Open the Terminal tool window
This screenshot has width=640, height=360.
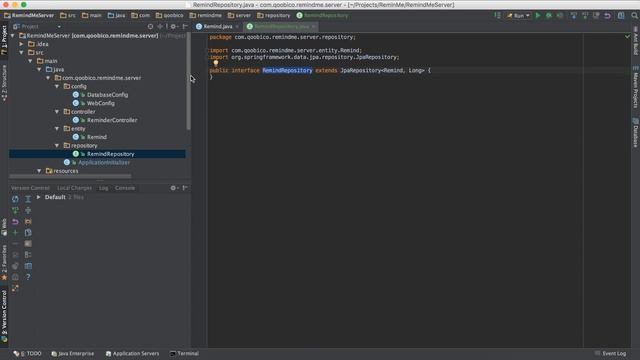coord(184,353)
